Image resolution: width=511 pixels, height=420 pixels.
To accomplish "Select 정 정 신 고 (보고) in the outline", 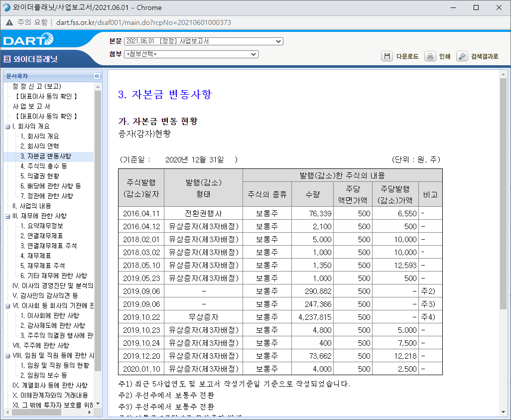I will [37, 86].
